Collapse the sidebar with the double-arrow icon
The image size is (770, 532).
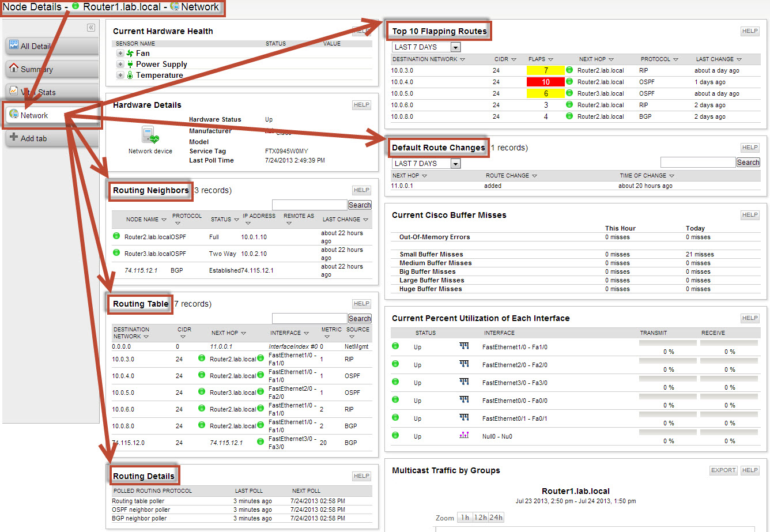[x=90, y=28]
